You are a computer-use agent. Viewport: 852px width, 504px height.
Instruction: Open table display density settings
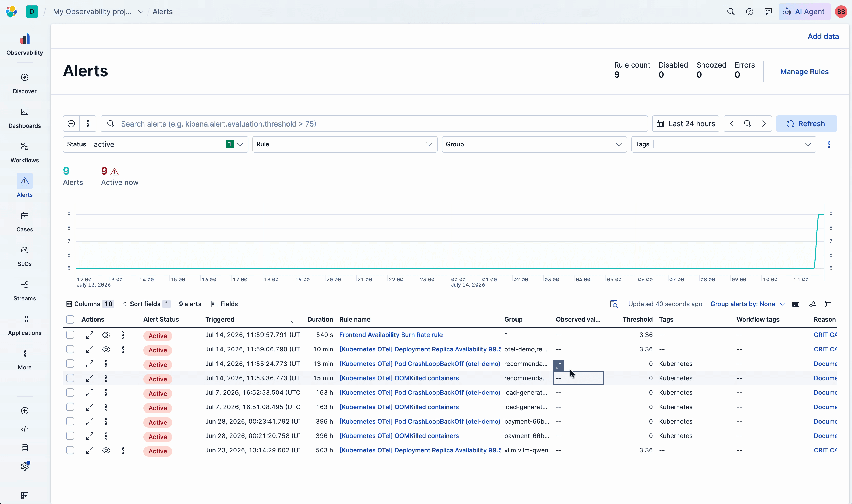pos(812,304)
